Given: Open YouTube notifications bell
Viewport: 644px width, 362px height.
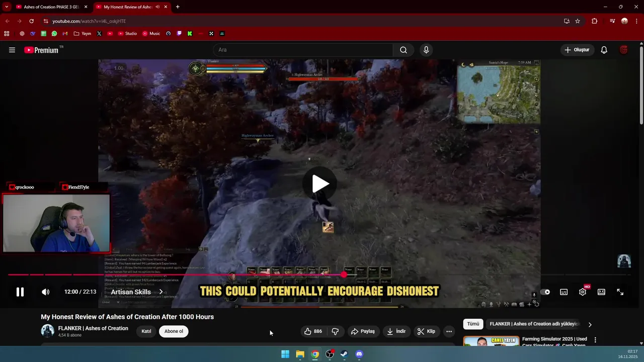Looking at the screenshot, I should 604,50.
